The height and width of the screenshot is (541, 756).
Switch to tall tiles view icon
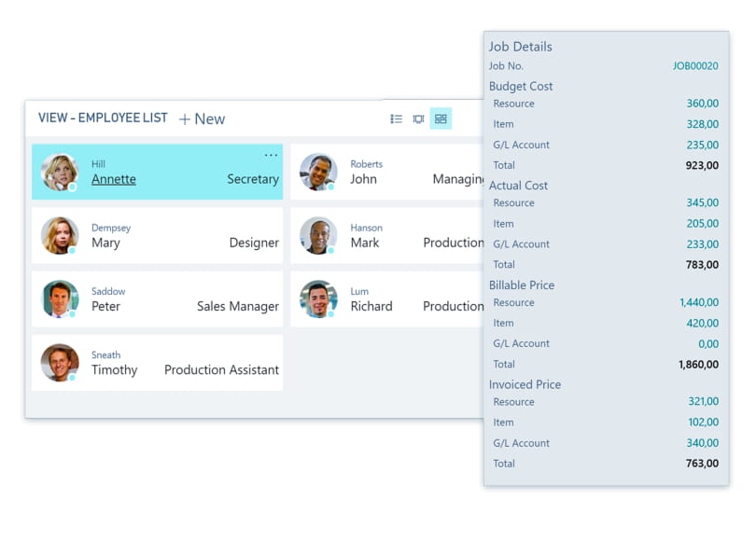point(418,118)
